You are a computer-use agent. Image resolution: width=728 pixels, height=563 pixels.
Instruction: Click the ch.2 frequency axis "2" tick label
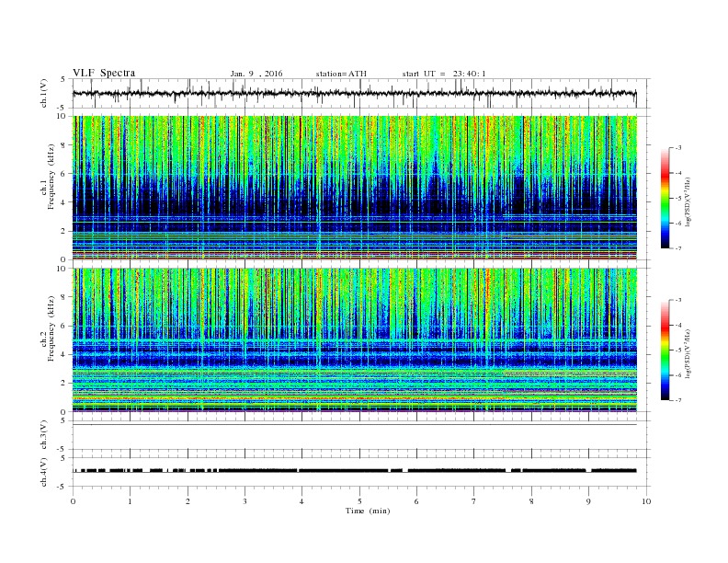coord(63,384)
